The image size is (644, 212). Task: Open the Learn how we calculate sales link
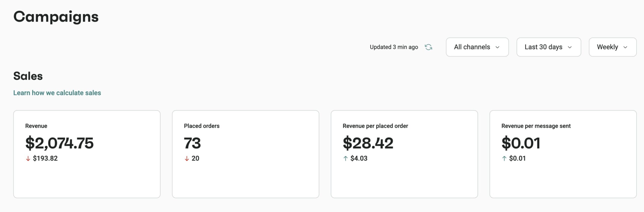[x=57, y=93]
